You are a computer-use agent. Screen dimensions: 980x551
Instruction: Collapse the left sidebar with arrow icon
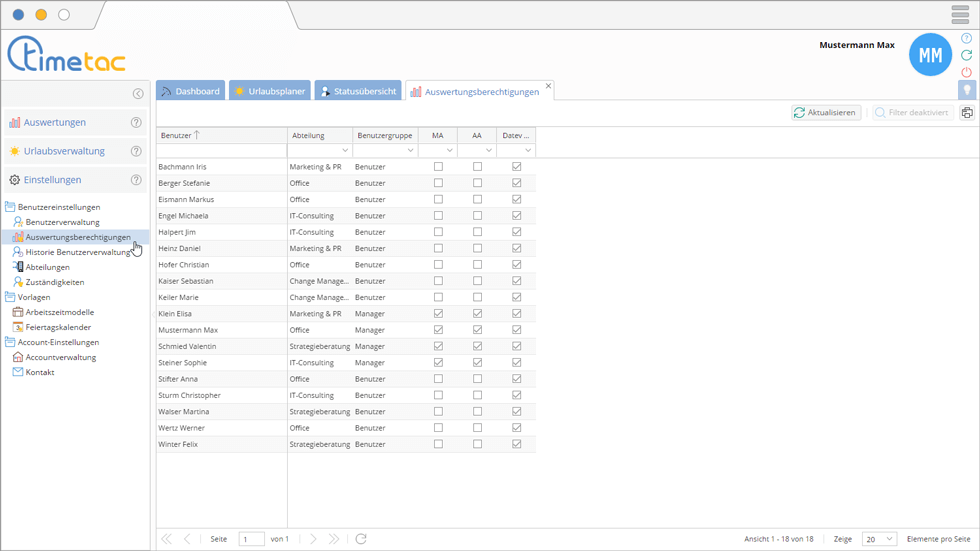click(138, 94)
